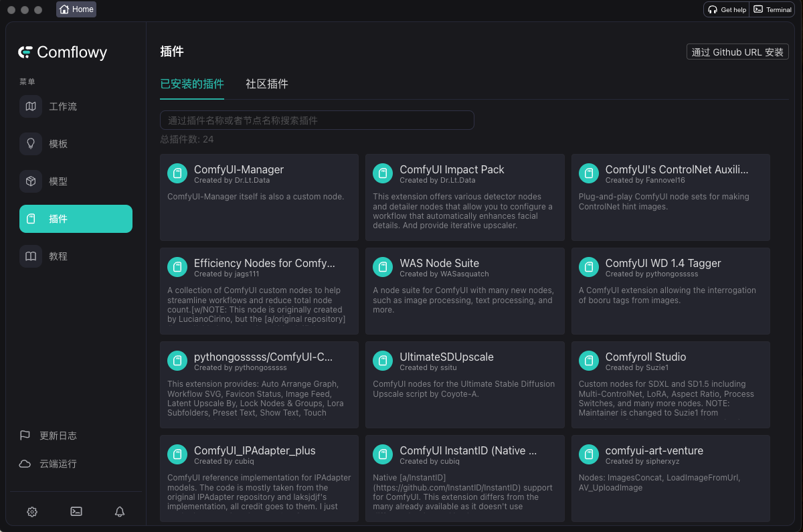
Task: Click the 更新日志 flag icon
Action: (x=25, y=436)
